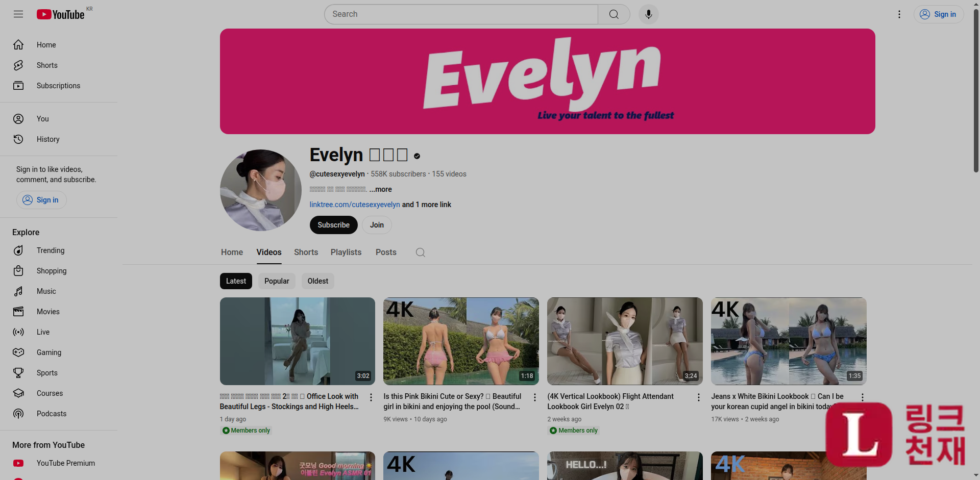Image resolution: width=980 pixels, height=480 pixels.
Task: Open the Pink Bikini video title
Action: 452,401
